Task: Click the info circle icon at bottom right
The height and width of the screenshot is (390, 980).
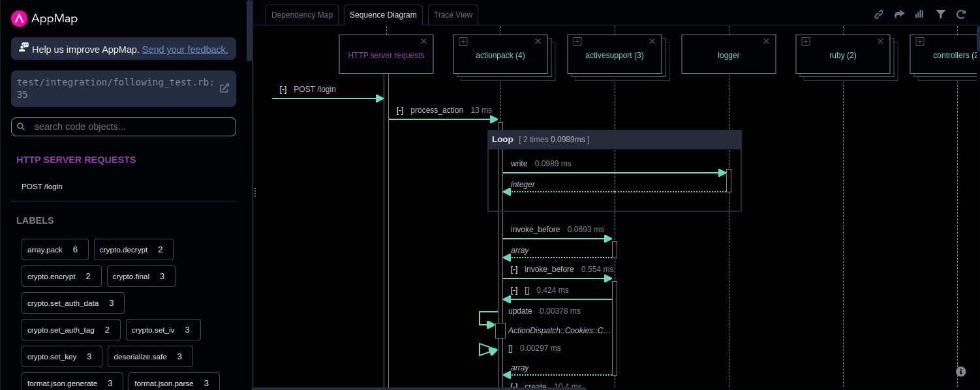Action: pyautogui.click(x=960, y=371)
